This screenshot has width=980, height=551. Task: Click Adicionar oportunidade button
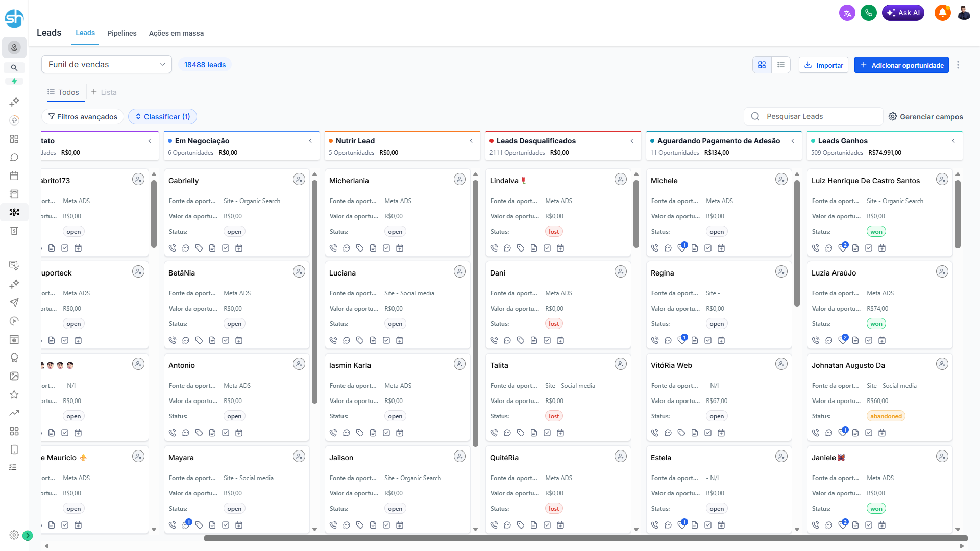click(901, 65)
